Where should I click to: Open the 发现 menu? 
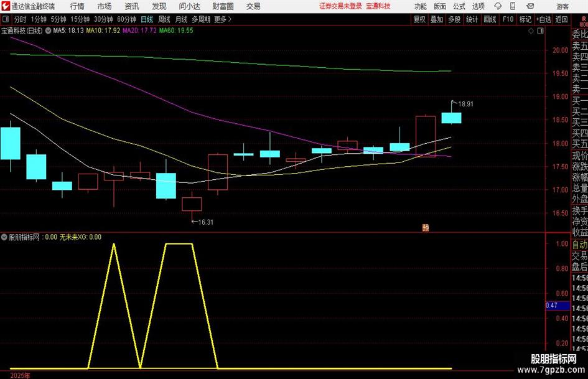pyautogui.click(x=159, y=6)
